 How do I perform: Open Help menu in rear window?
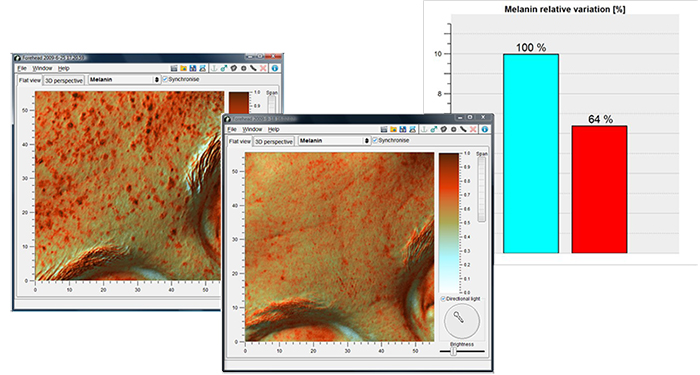64,68
